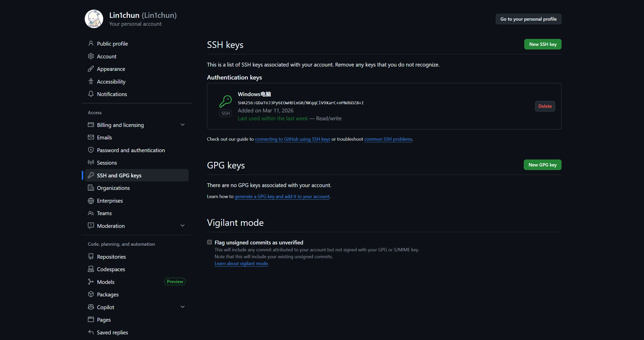Click the green SSH key icon
Viewport: 644px width, 340px height.
point(226,101)
